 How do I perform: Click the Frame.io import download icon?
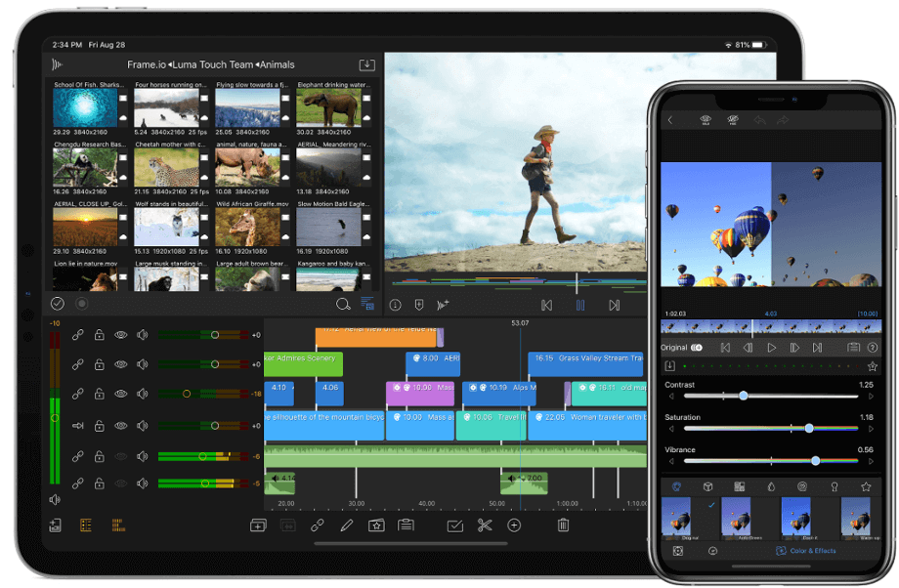coord(366,64)
